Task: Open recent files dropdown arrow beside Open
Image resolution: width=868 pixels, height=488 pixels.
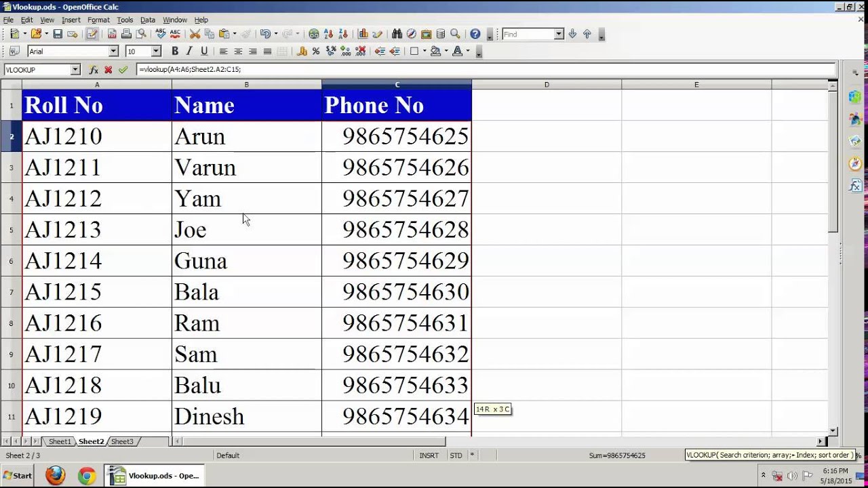Action: 46,34
